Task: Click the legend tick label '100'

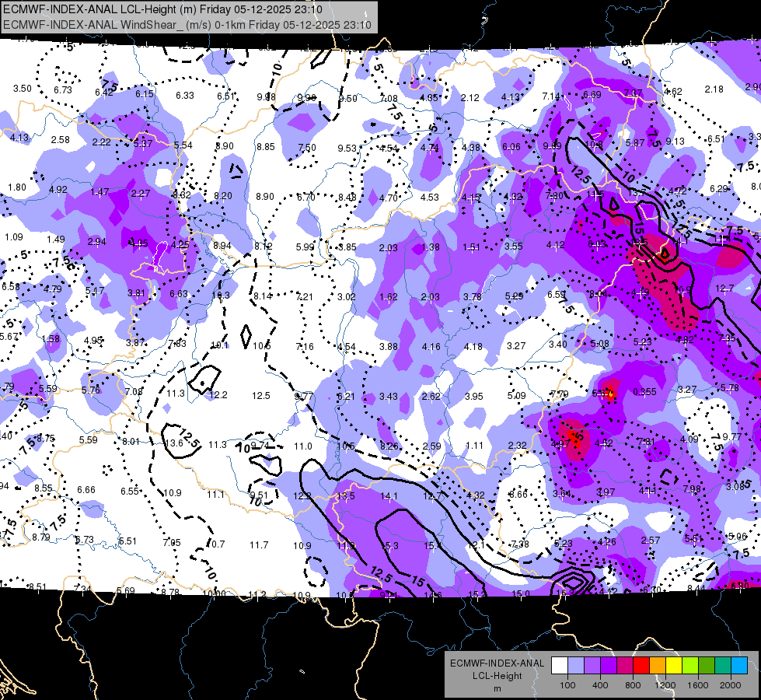Action: pos(567,685)
